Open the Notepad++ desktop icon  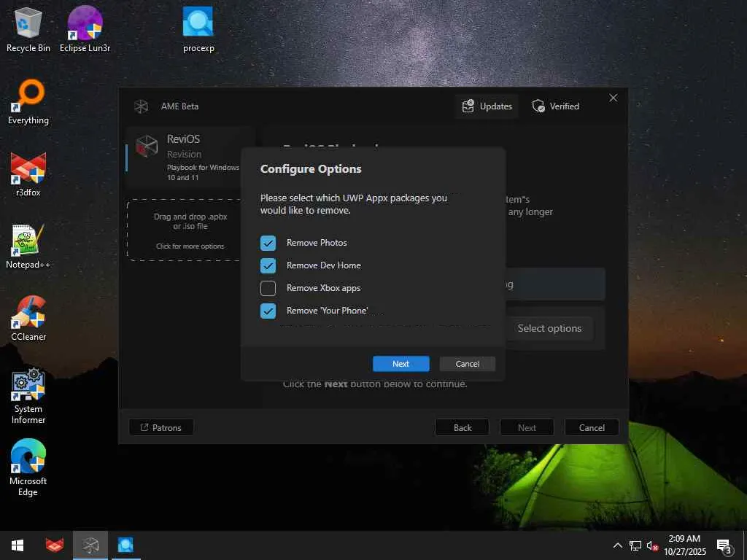click(28, 246)
